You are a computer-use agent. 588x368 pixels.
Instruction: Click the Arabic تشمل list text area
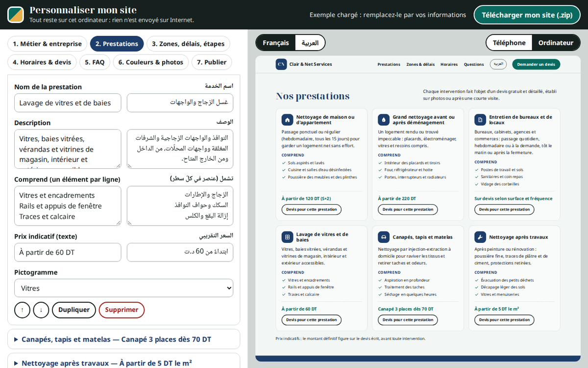point(180,206)
